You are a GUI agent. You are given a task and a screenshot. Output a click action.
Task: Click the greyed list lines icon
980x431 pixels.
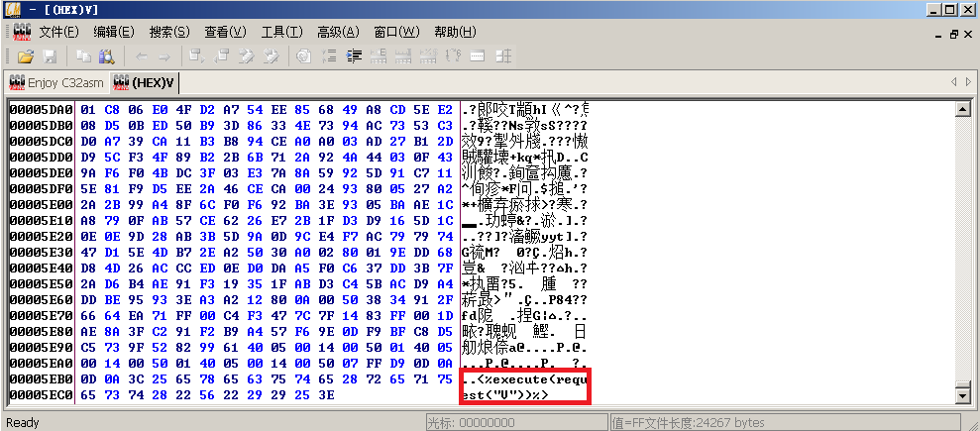point(329,56)
